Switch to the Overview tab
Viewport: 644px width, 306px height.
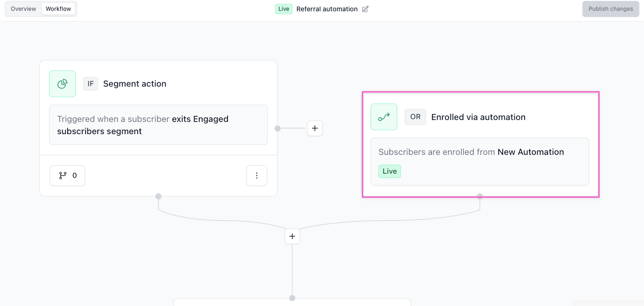[x=24, y=9]
